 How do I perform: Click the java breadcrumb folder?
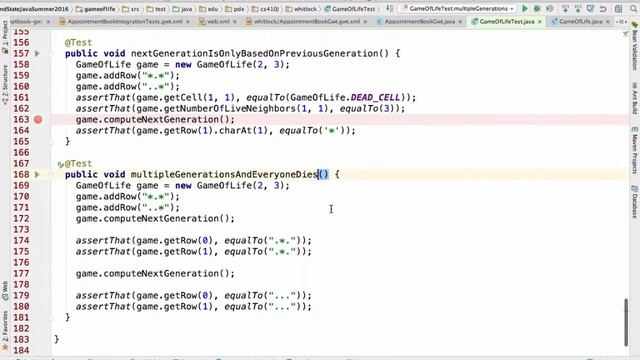[x=182, y=9]
